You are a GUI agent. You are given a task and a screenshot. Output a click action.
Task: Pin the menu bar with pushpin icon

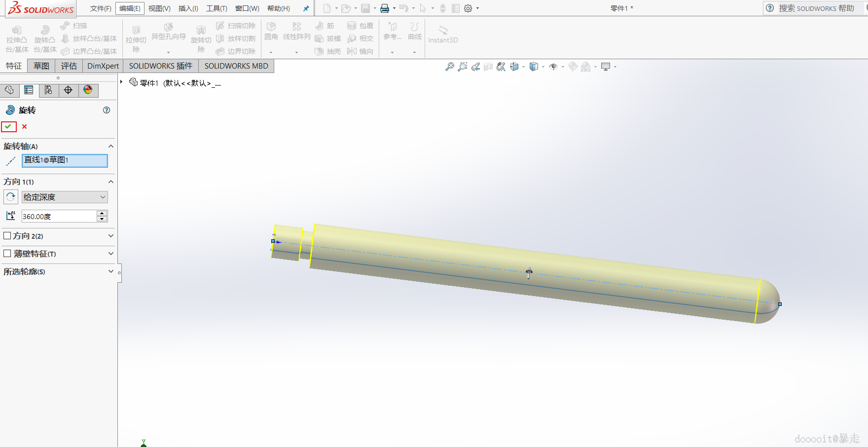click(306, 8)
